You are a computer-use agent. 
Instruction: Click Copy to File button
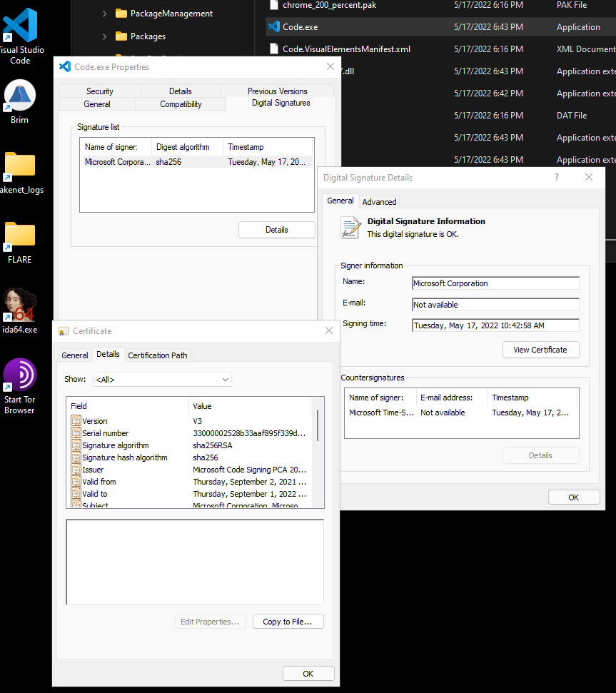click(x=288, y=622)
